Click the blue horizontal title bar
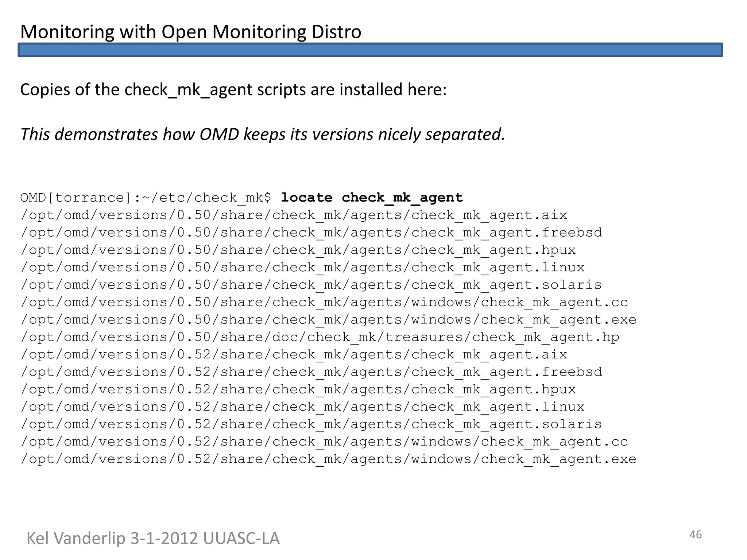Viewport: 747px width, 560px height. [x=370, y=50]
